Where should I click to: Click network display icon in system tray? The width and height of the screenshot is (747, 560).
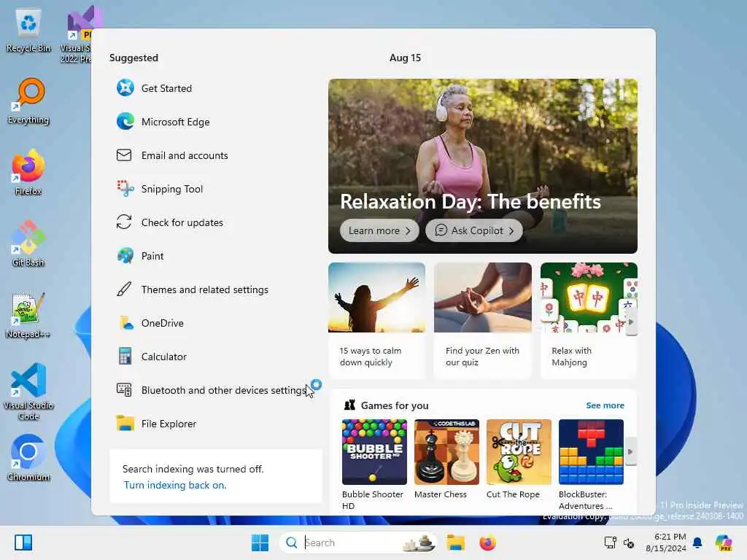pos(611,542)
